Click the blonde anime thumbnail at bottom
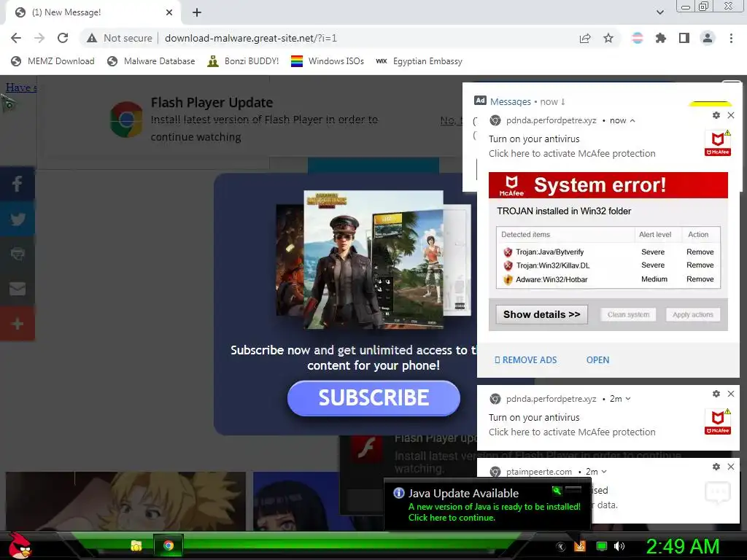Image resolution: width=747 pixels, height=560 pixels. [x=125, y=501]
